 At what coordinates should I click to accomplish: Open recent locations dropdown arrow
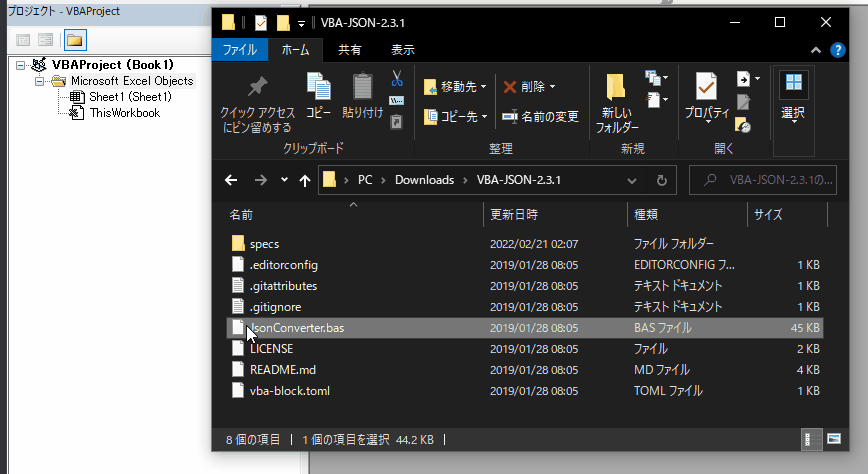284,180
